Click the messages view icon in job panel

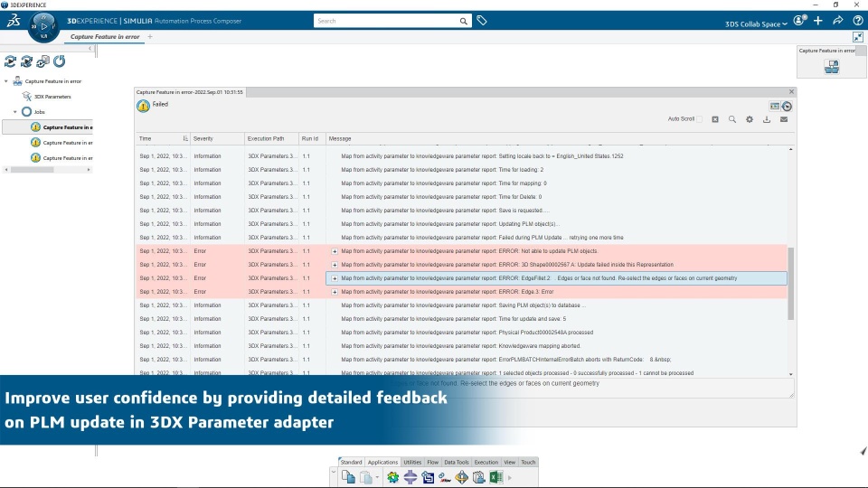coord(775,107)
